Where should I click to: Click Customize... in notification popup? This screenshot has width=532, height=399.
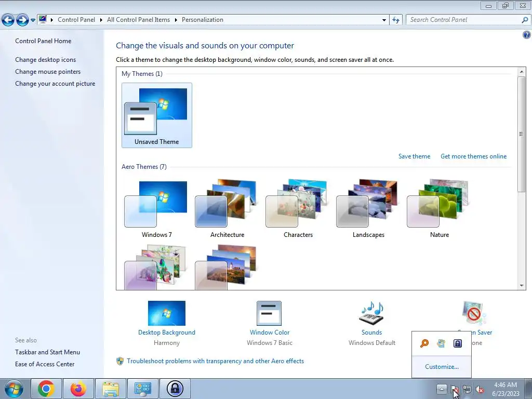click(442, 367)
